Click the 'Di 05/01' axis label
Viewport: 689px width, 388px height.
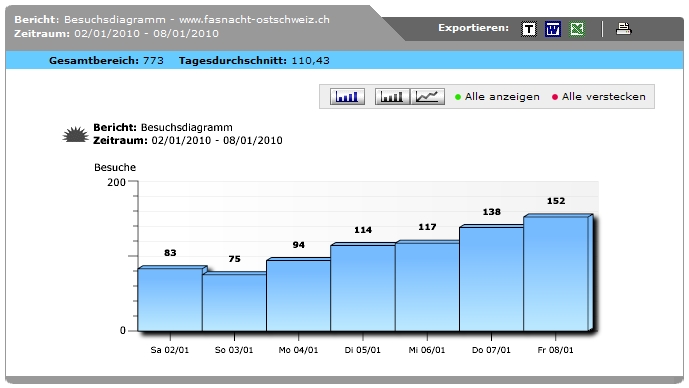[363, 350]
